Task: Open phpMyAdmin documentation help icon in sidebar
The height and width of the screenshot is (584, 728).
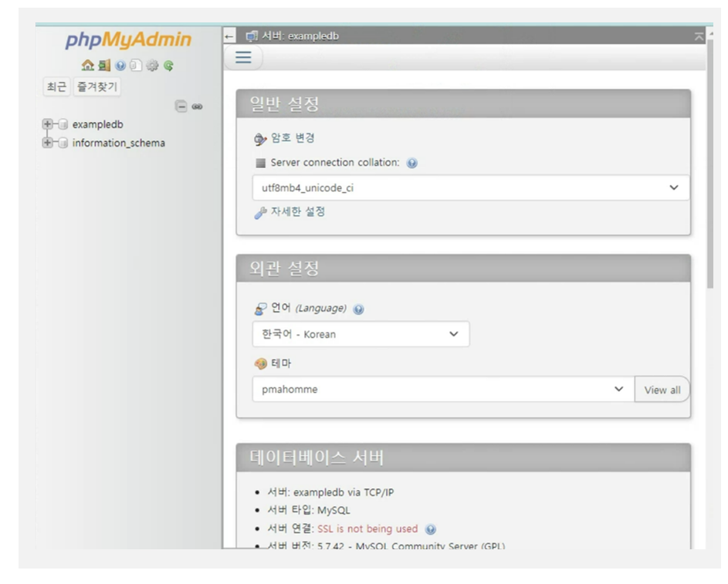Action: (120, 66)
